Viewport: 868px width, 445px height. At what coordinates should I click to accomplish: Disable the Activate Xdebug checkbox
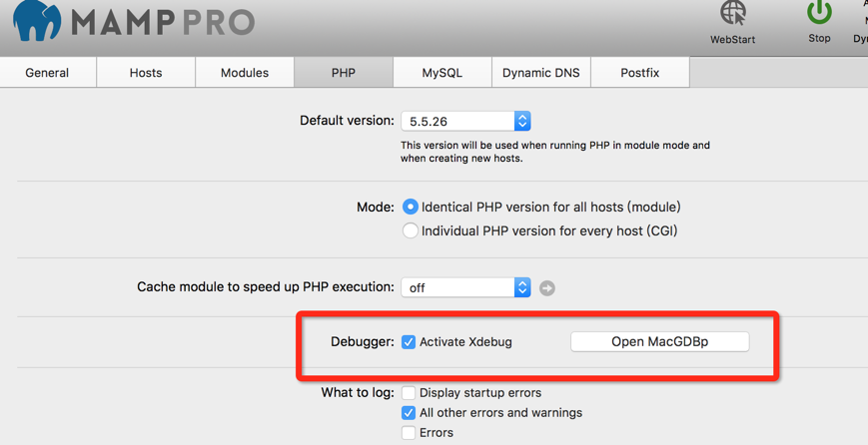409,342
